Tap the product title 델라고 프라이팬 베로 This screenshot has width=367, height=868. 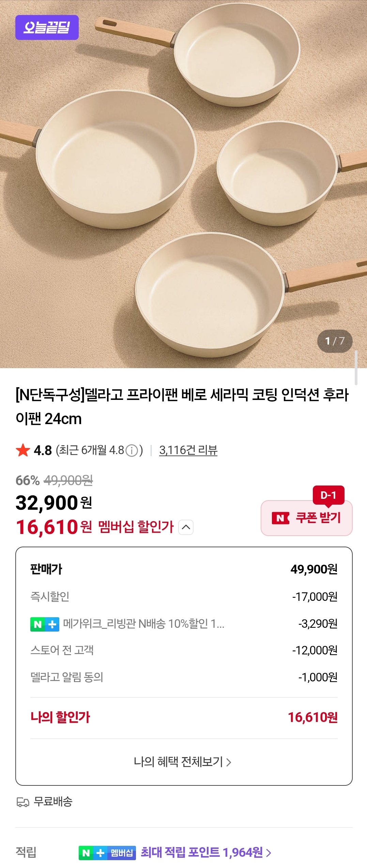182,407
